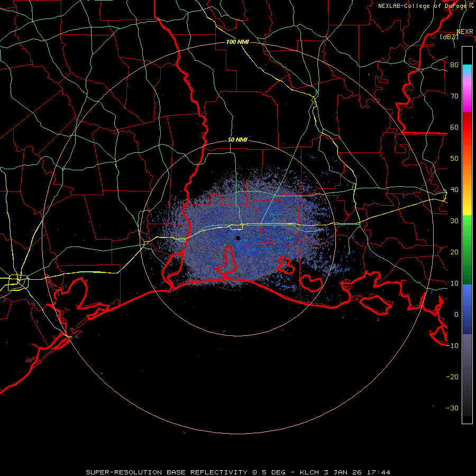Click the "-20" value on the dBZ scale
Screen dimensions: 476x476
[452, 377]
